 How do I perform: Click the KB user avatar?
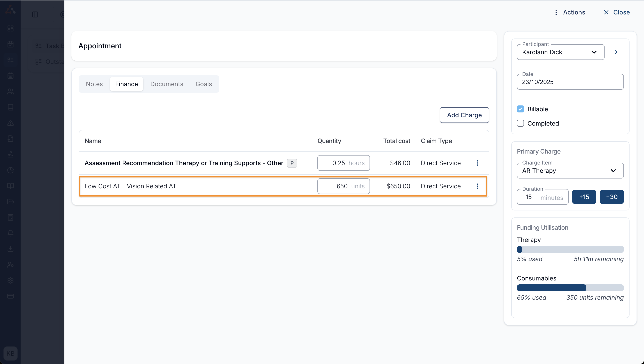click(x=11, y=353)
